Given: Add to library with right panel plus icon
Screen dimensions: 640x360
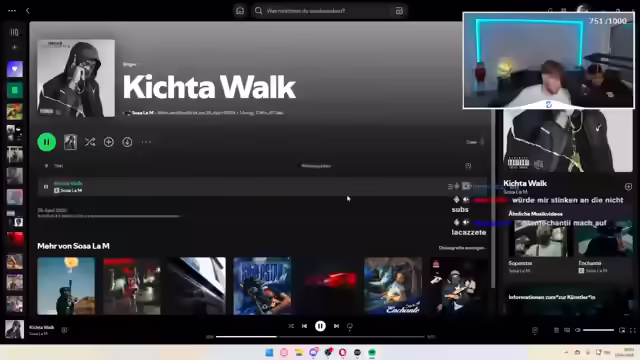Looking at the screenshot, I should click(x=628, y=187).
